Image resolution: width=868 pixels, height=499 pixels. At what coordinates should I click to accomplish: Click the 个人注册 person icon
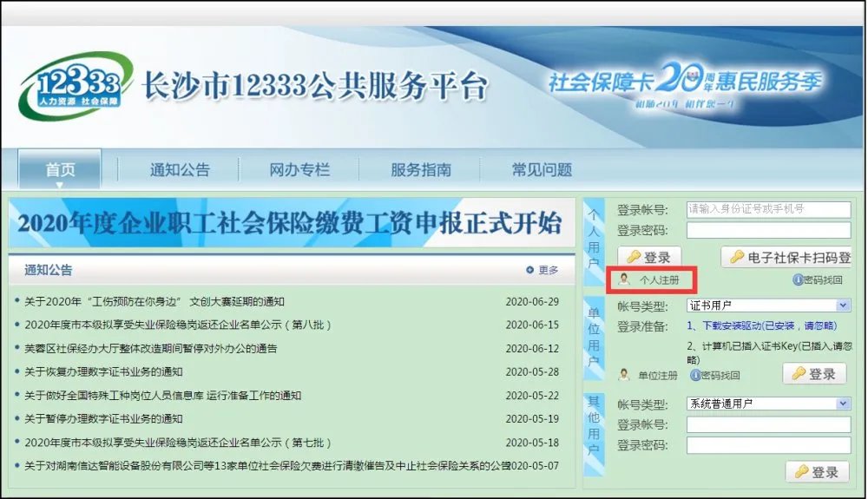[x=624, y=279]
